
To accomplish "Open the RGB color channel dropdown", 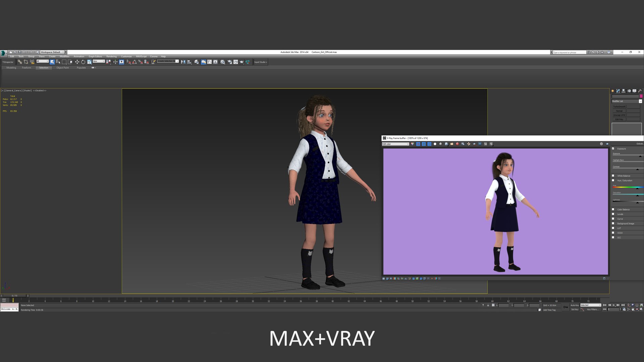I will tap(395, 144).
